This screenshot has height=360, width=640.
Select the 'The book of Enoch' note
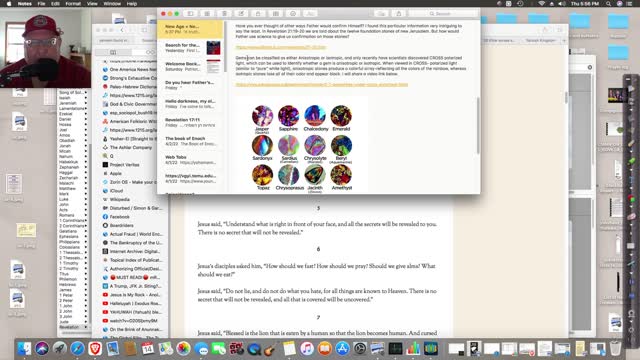190,141
